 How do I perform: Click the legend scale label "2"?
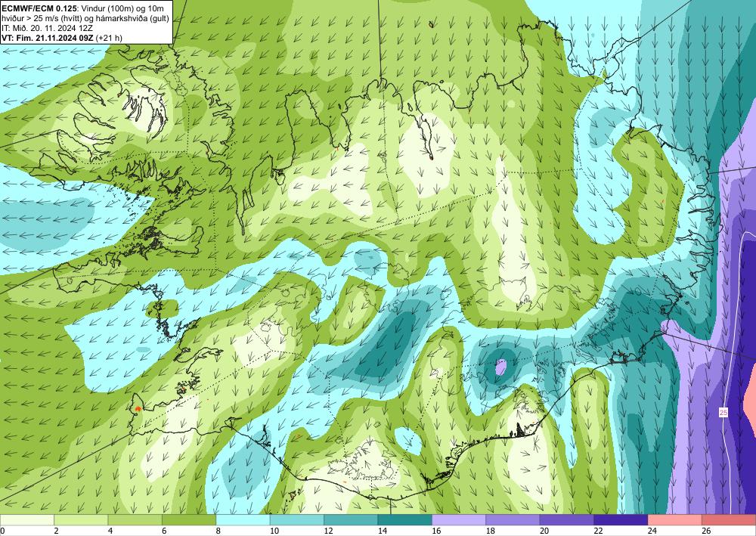[x=56, y=531]
